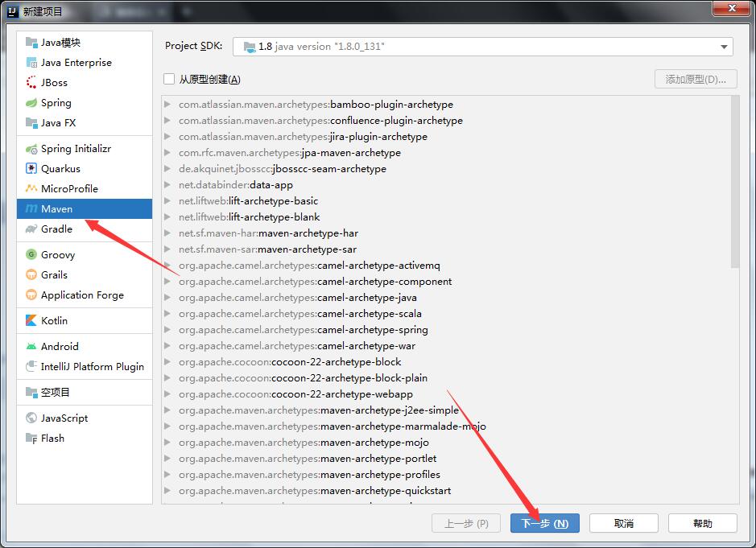Image resolution: width=756 pixels, height=548 pixels.
Task: Select the JavaScript globe icon
Action: click(31, 418)
